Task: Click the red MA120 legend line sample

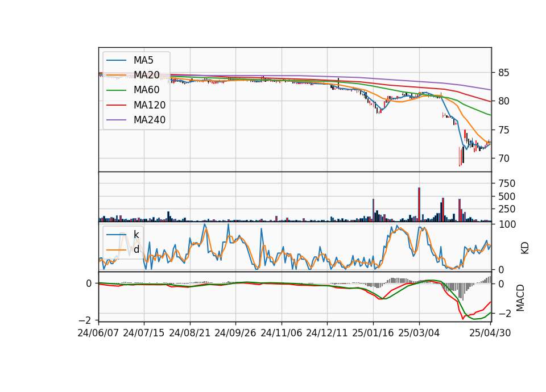Action: click(116, 105)
